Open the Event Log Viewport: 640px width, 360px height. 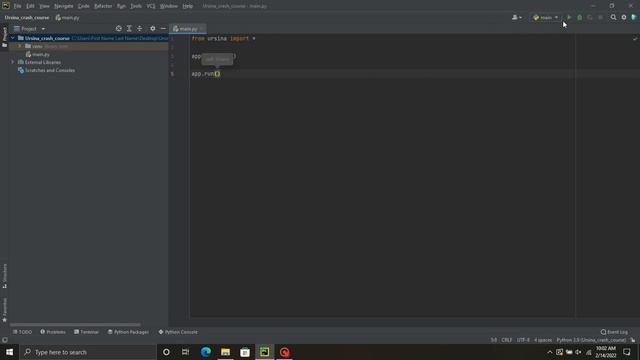pos(614,332)
